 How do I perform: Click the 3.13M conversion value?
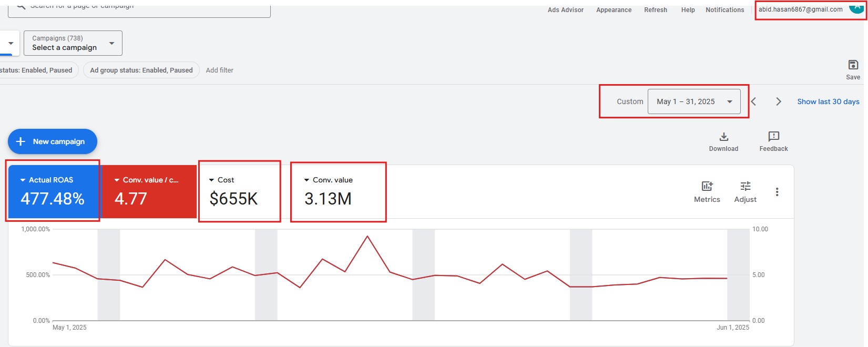328,199
